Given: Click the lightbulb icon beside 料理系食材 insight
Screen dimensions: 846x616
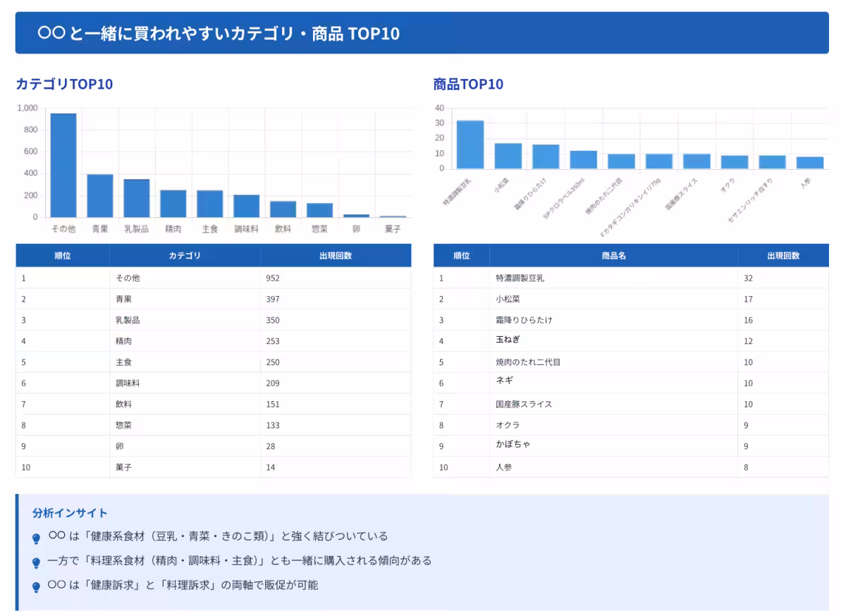Looking at the screenshot, I should (x=37, y=562).
